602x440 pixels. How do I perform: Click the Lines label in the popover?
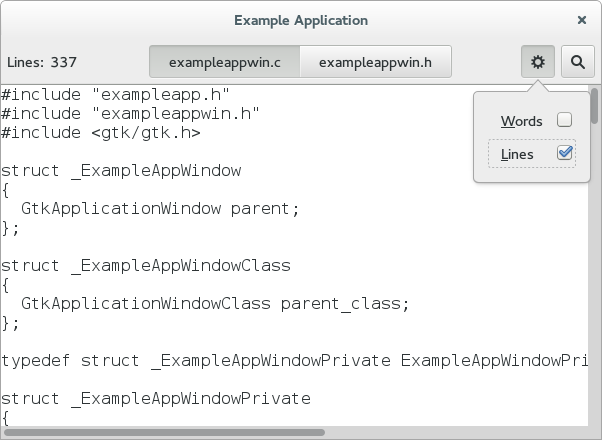click(517, 154)
